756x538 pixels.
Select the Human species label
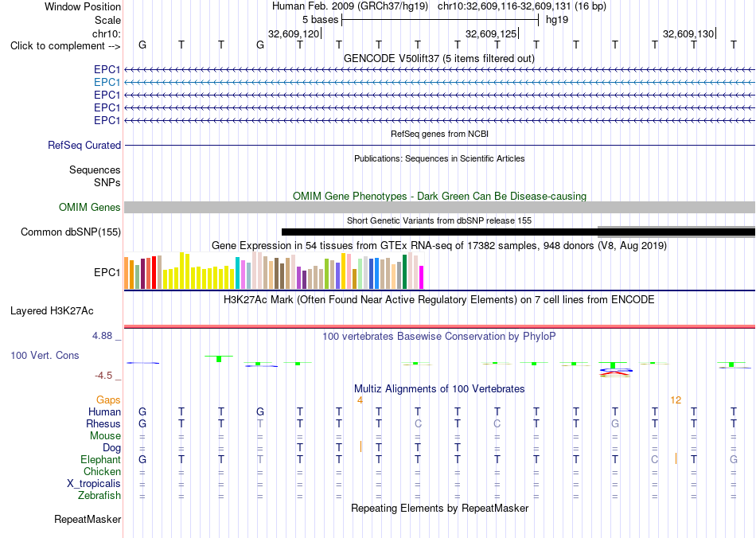coord(104,411)
